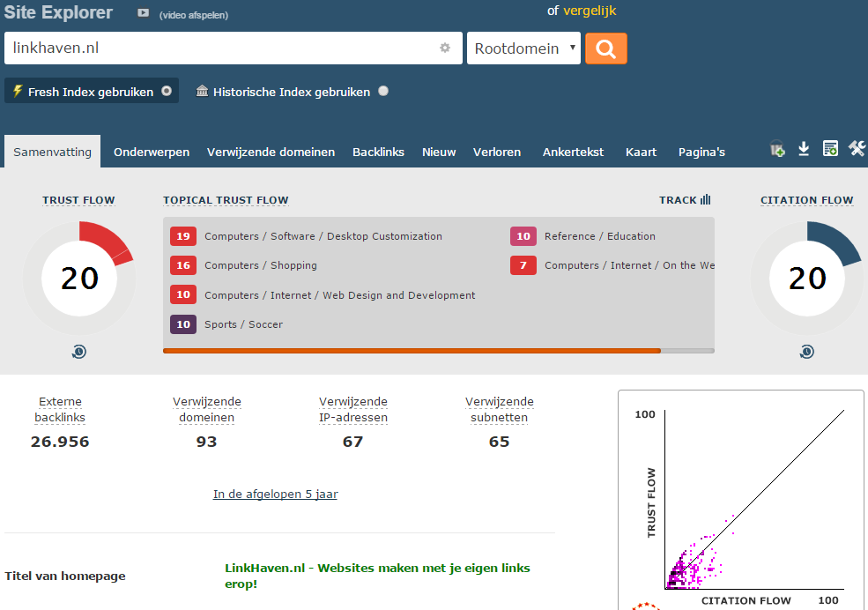Click the download arrow icon

(x=804, y=148)
